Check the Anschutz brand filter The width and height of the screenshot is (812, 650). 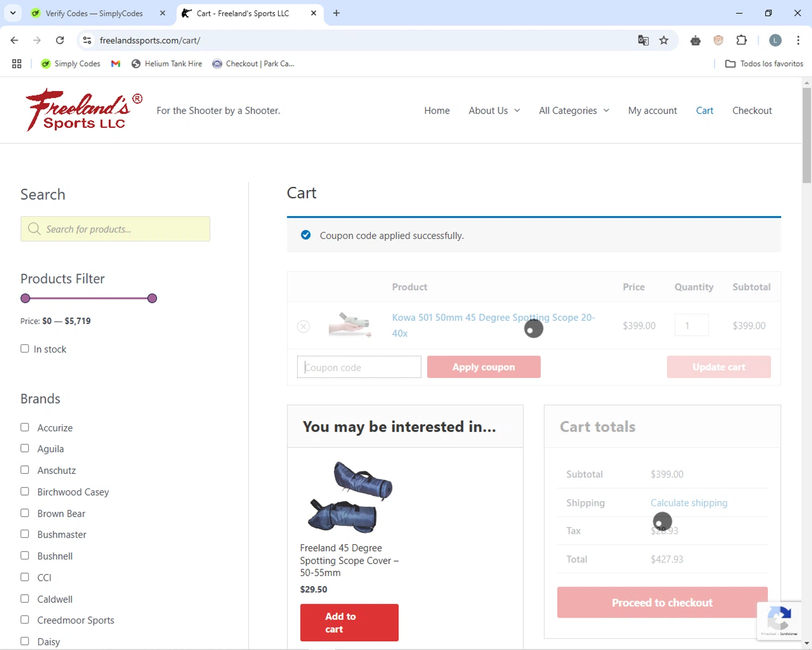[25, 470]
